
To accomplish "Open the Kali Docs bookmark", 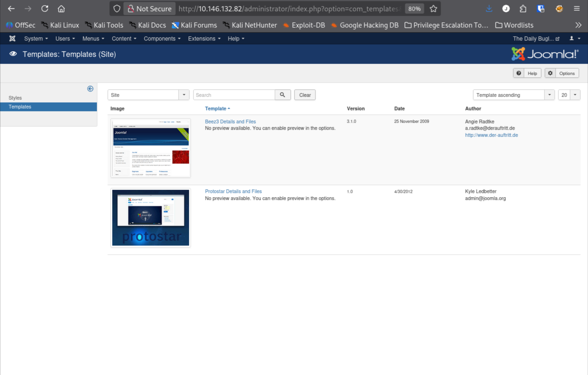I will click(x=148, y=25).
